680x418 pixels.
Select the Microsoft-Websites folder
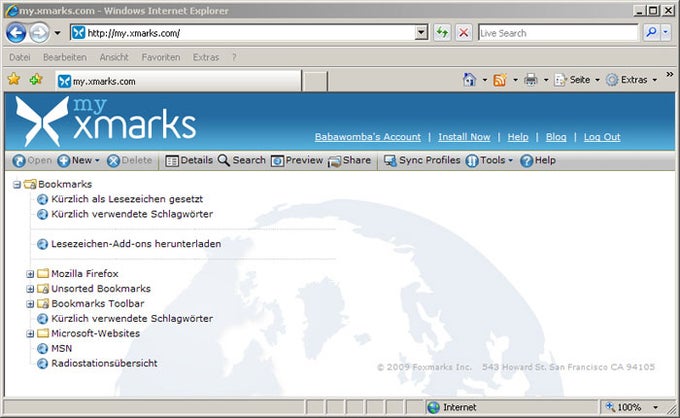pos(95,333)
